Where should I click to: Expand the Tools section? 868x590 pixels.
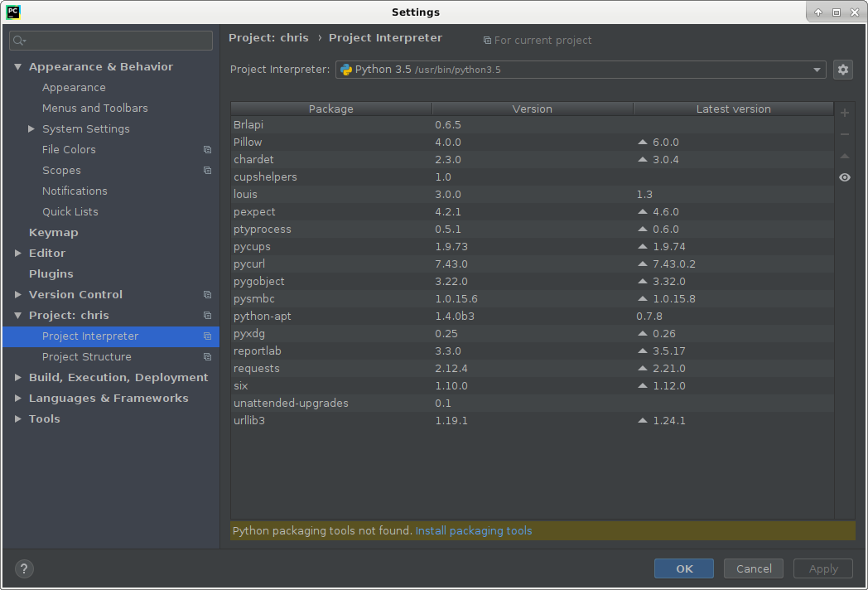17,418
